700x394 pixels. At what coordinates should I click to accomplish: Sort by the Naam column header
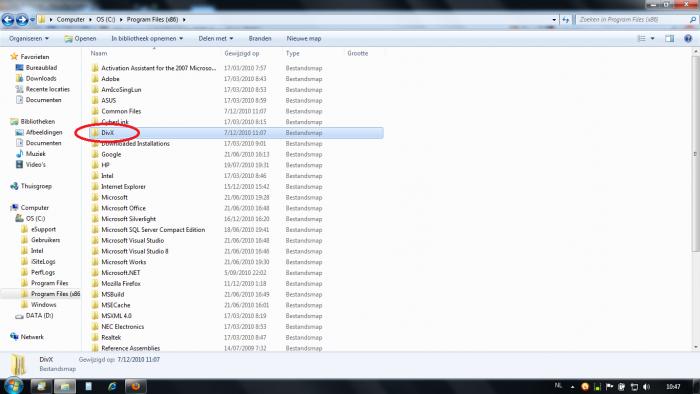[x=99, y=53]
